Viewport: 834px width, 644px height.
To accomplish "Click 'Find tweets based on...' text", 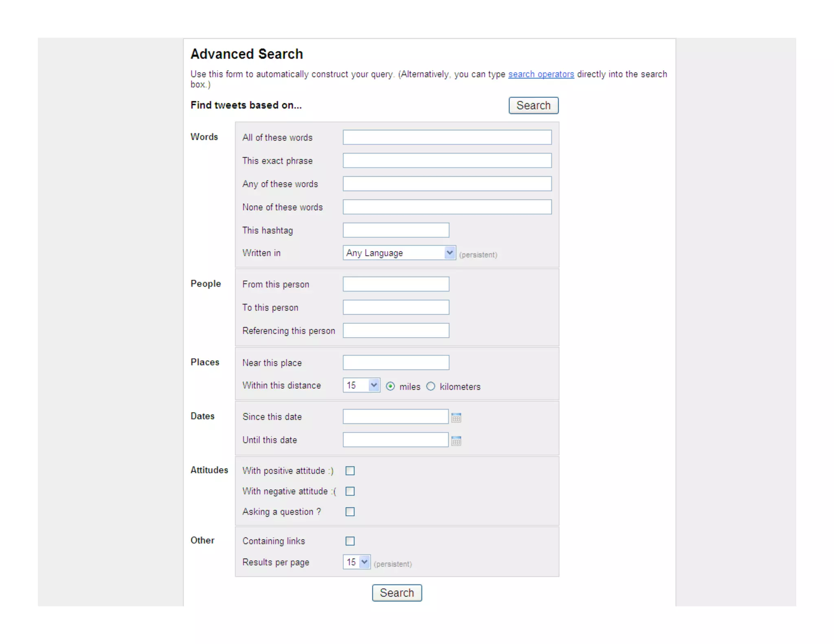I will 246,105.
